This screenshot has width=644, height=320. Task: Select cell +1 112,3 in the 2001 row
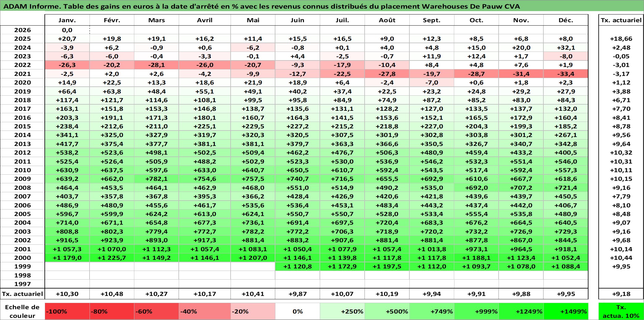157,249
